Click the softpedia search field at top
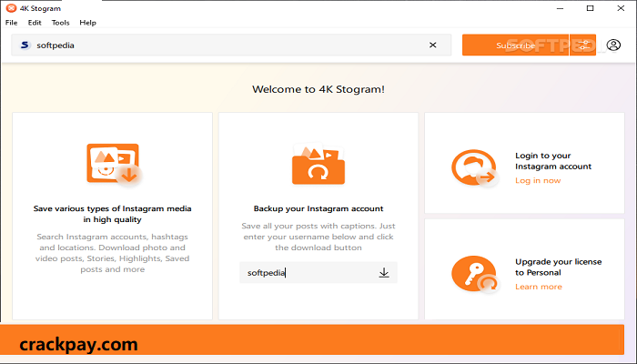 coord(231,45)
